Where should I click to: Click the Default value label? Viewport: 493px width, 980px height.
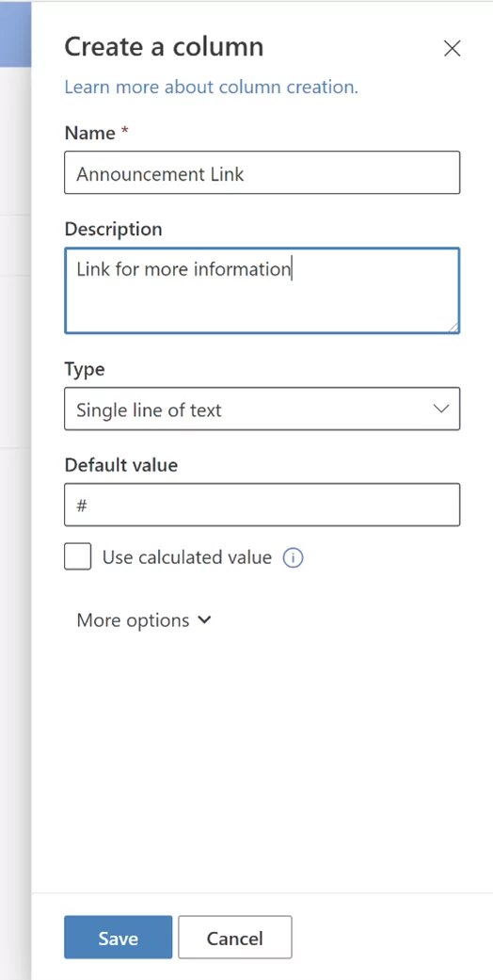point(121,465)
